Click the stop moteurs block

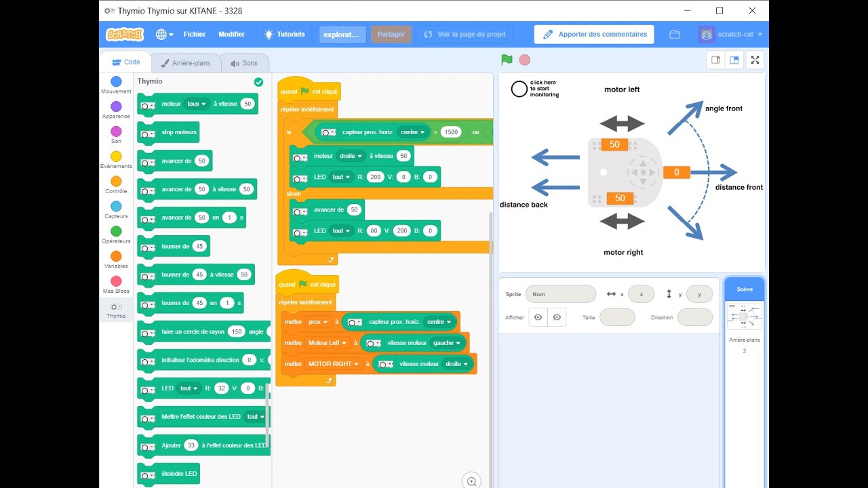tap(169, 132)
